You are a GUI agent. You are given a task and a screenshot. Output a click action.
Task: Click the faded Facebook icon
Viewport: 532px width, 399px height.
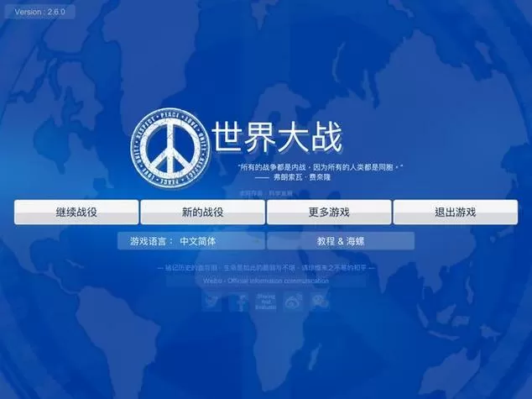(238, 302)
